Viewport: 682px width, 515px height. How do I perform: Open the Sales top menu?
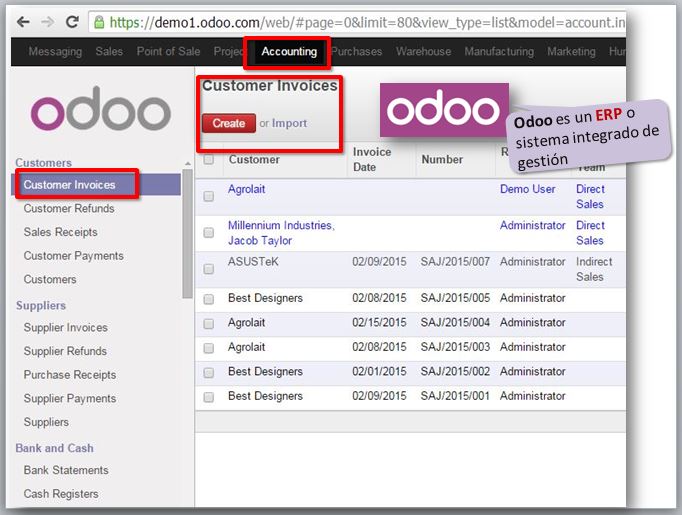(109, 51)
